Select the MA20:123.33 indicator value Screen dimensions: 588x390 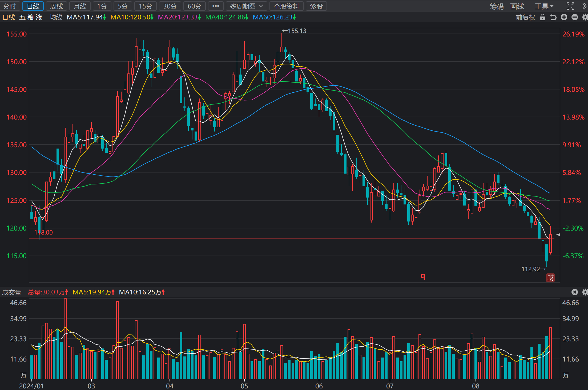pos(179,17)
